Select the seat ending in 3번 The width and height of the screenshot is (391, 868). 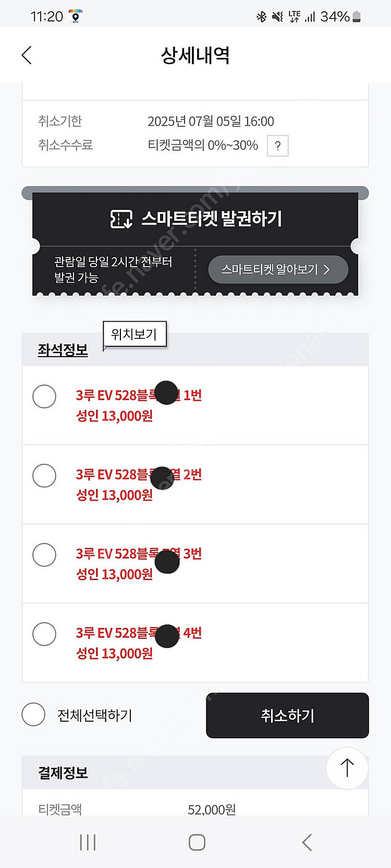pos(44,555)
